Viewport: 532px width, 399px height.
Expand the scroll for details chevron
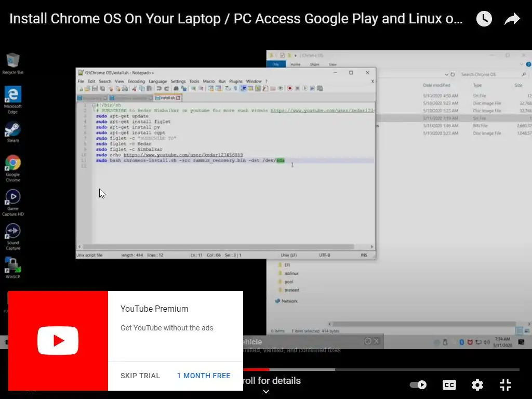point(267,392)
